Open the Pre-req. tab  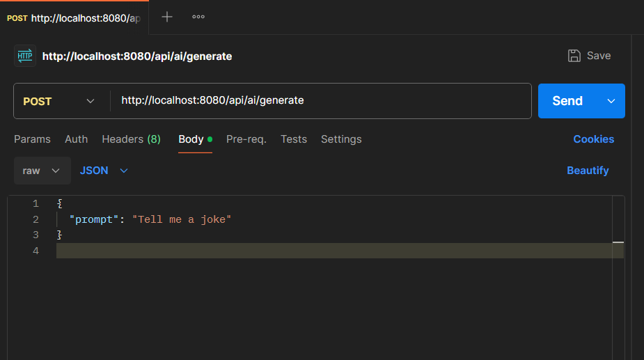coord(246,139)
